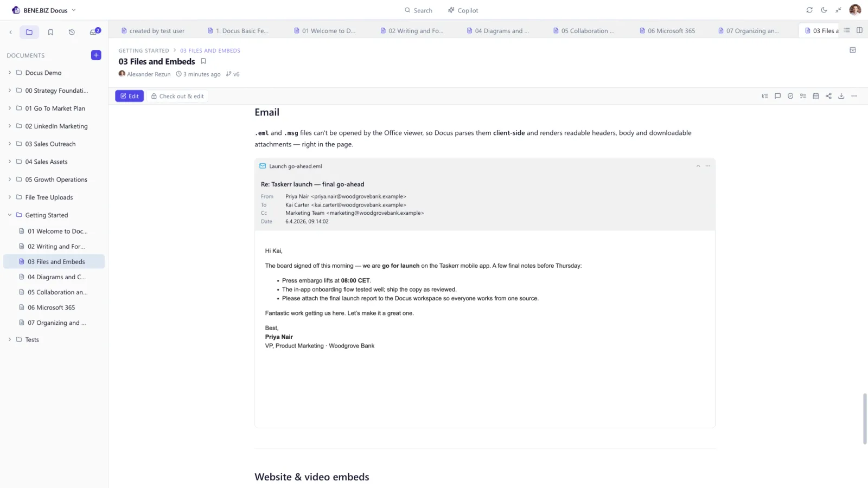
Task: Click the envelope icon of Launch go-ahead.eml
Action: [x=263, y=166]
